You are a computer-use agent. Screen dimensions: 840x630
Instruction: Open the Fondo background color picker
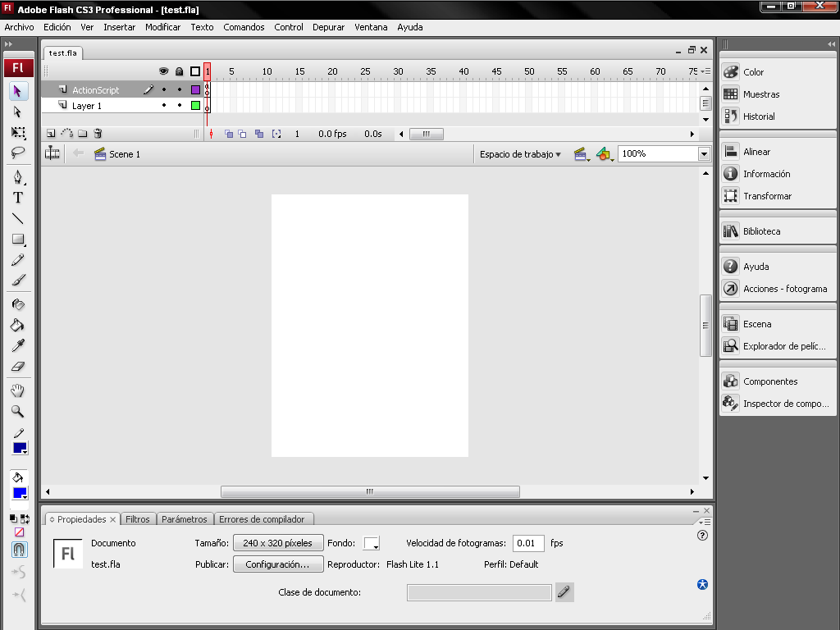coord(372,543)
